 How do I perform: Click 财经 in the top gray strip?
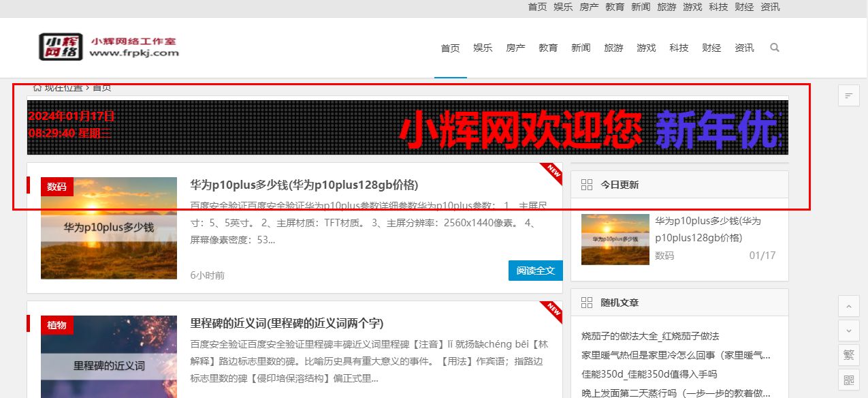tap(744, 7)
